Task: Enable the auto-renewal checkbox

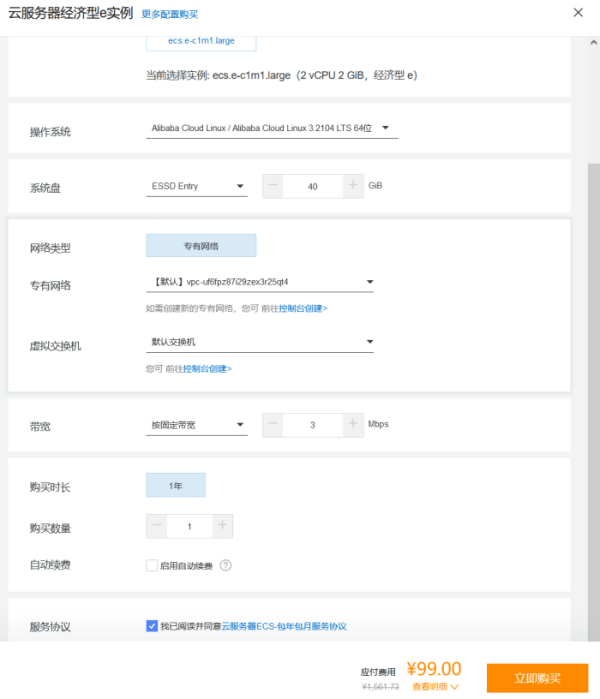Action: coord(152,565)
